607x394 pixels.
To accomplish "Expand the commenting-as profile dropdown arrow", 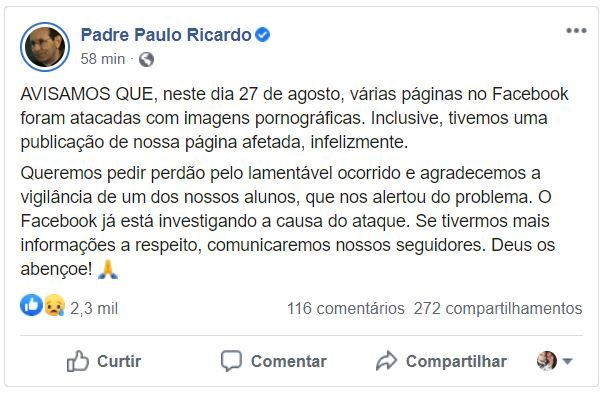I will [567, 361].
